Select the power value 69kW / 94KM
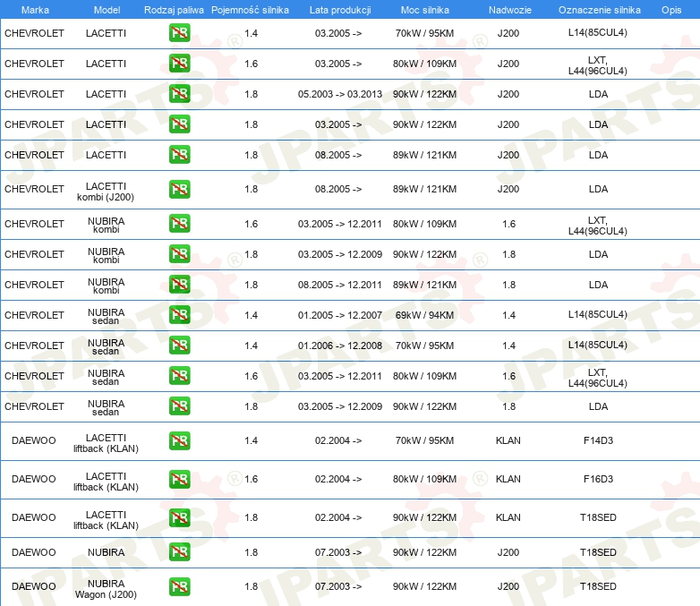This screenshot has width=700, height=606. (x=424, y=315)
